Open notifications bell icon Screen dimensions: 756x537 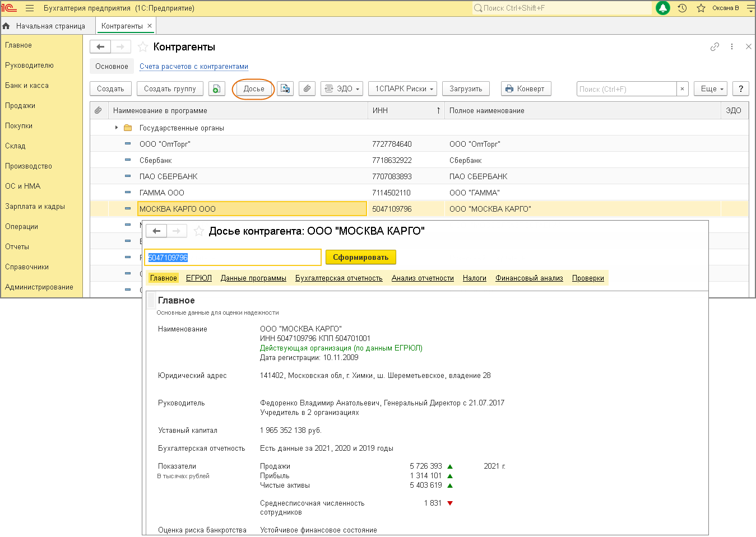coord(663,8)
